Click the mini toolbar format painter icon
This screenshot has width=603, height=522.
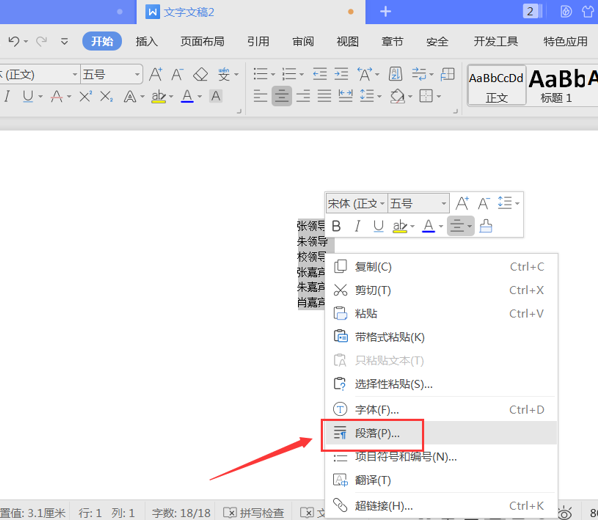coord(486,226)
